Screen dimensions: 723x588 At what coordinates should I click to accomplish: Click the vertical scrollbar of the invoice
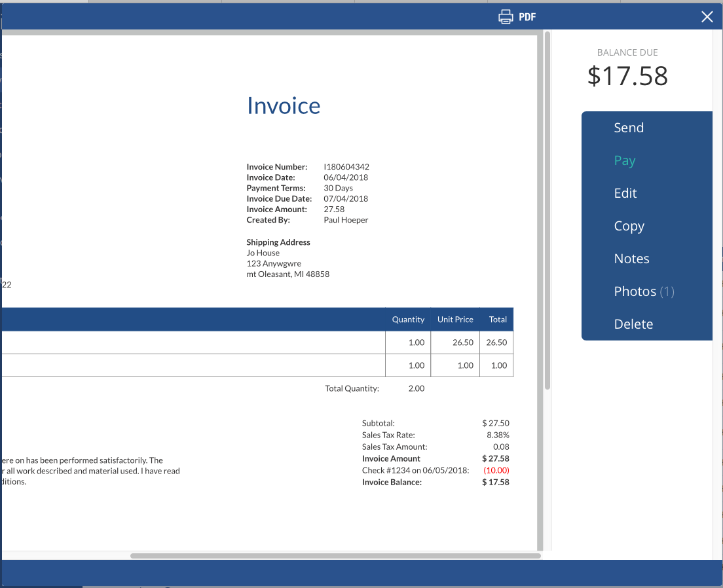pyautogui.click(x=547, y=210)
